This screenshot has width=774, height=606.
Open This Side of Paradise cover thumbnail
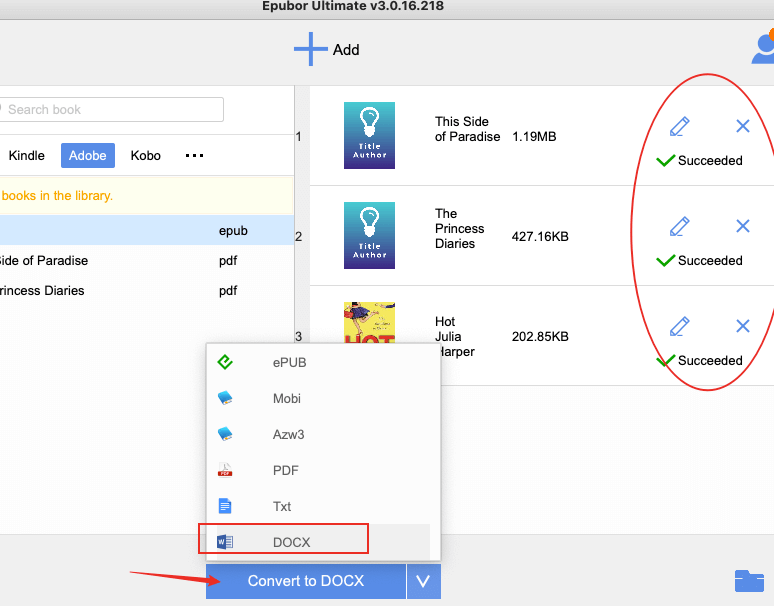[369, 135]
